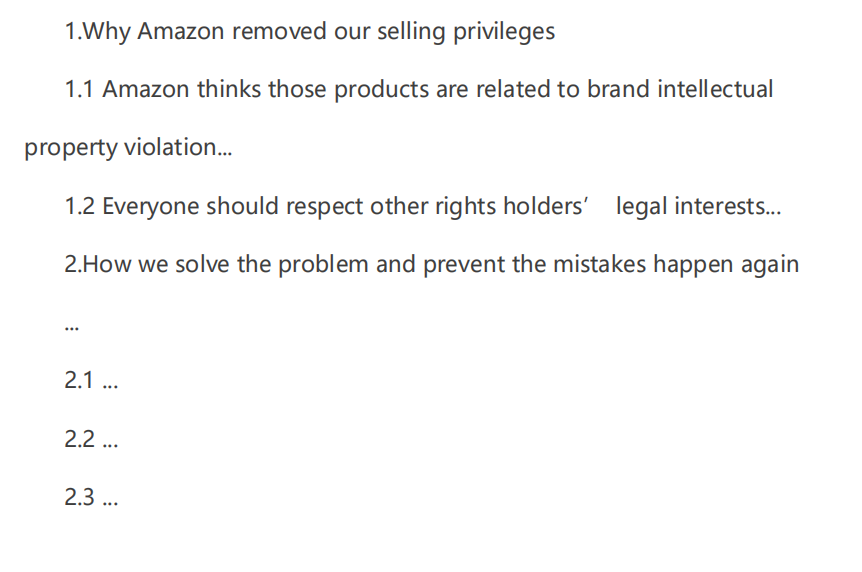Click the line '2.2 ...'
The image size is (862, 572).
coord(91,439)
